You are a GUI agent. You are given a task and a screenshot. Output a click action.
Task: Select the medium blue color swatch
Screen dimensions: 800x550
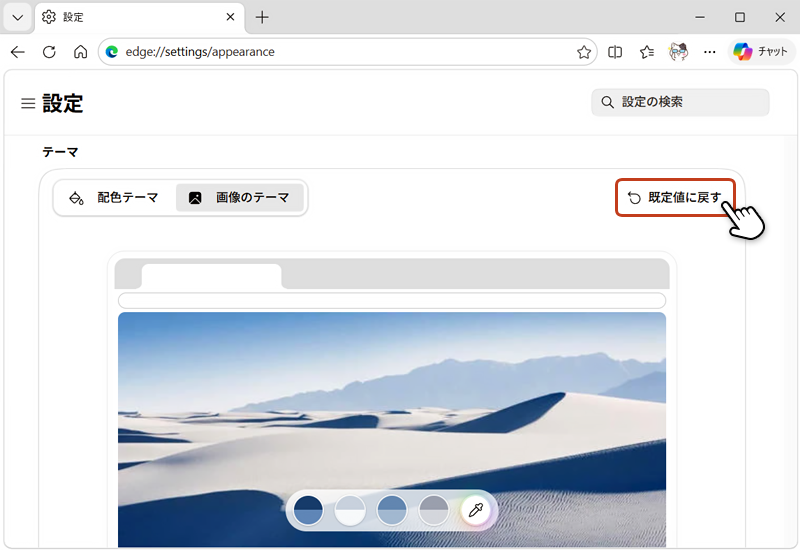[392, 510]
